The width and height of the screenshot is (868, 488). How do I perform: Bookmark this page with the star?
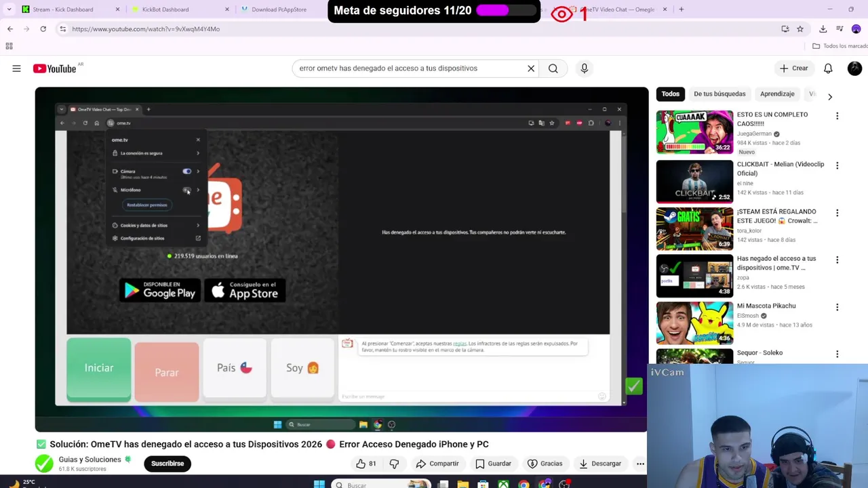800,29
